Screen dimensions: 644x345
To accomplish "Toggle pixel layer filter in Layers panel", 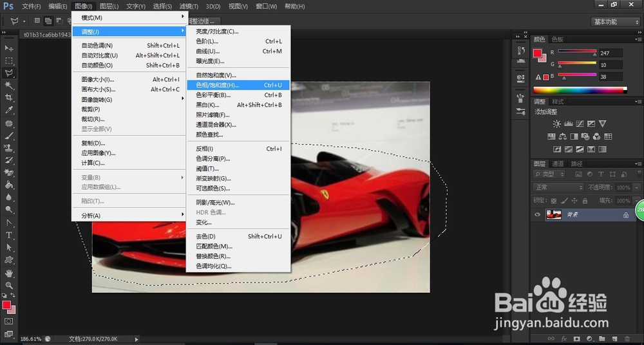I will pyautogui.click(x=579, y=174).
